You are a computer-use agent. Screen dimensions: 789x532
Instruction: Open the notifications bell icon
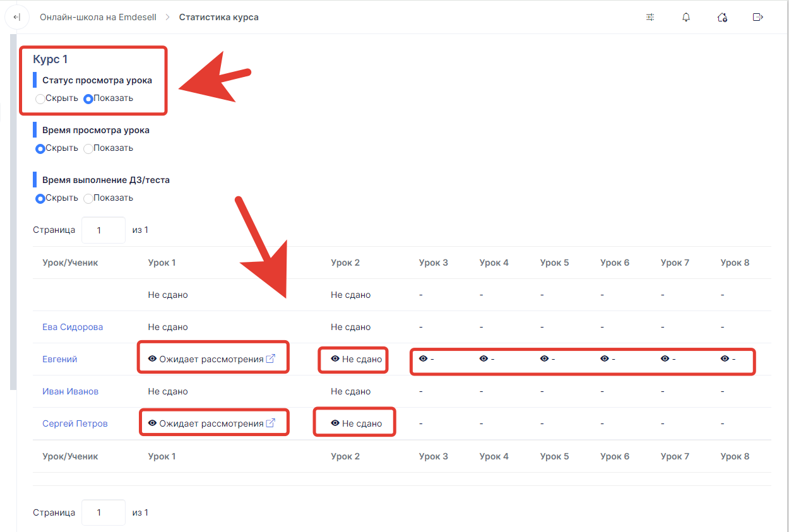click(686, 17)
